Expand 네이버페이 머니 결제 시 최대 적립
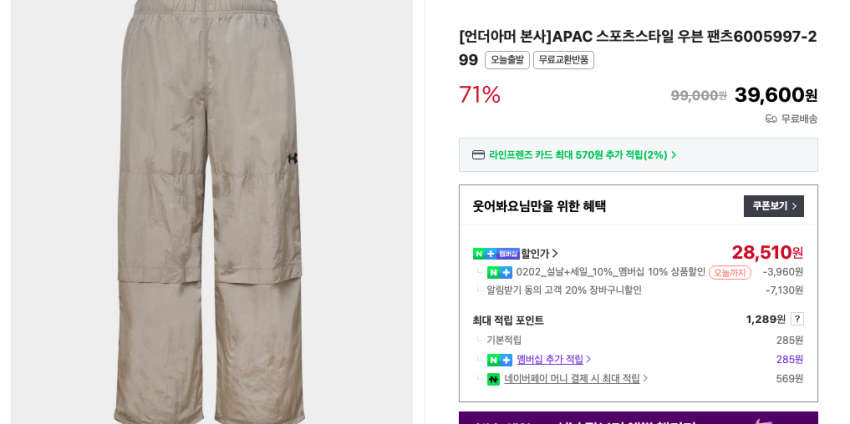This screenshot has height=424, width=850. tap(575, 379)
